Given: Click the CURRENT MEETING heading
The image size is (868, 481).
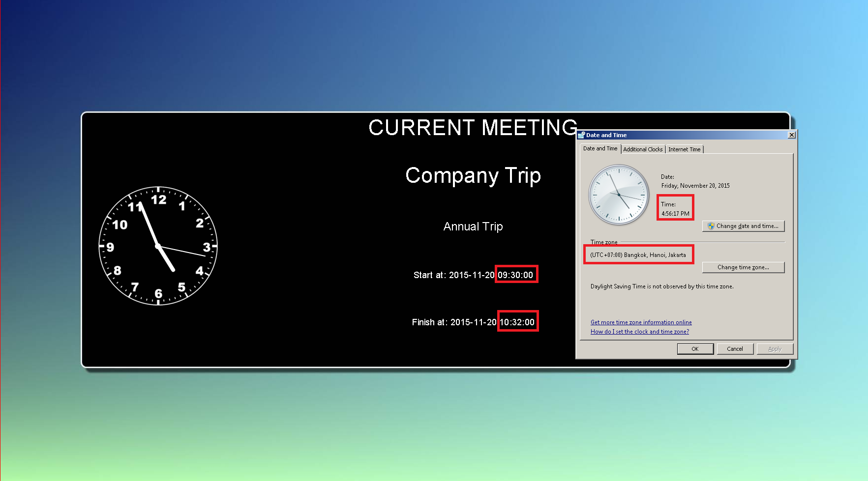Looking at the screenshot, I should pos(473,128).
